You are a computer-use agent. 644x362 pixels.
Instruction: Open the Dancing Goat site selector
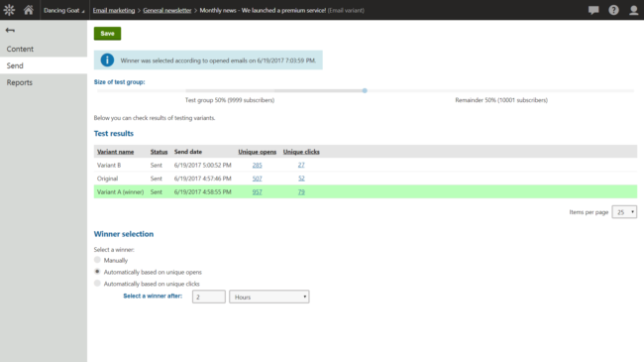pyautogui.click(x=63, y=10)
